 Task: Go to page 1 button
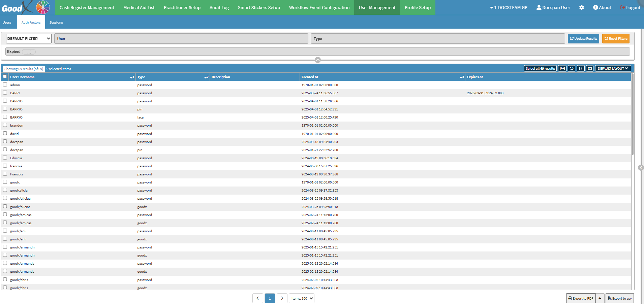[x=270, y=298]
